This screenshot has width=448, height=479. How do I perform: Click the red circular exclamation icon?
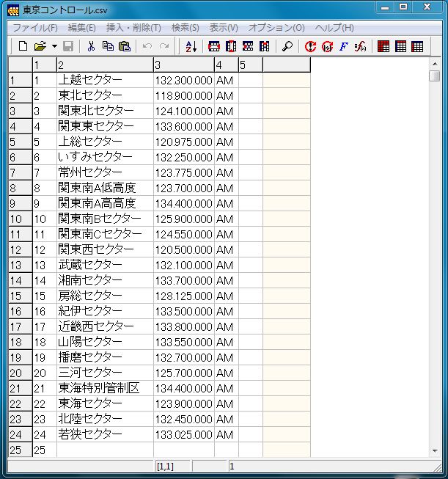tap(310, 46)
